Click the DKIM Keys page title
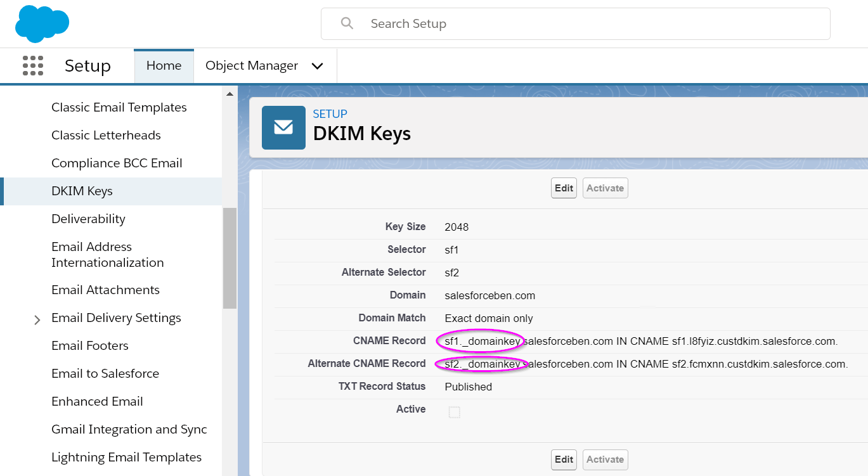Image resolution: width=868 pixels, height=476 pixels. pyautogui.click(x=362, y=134)
